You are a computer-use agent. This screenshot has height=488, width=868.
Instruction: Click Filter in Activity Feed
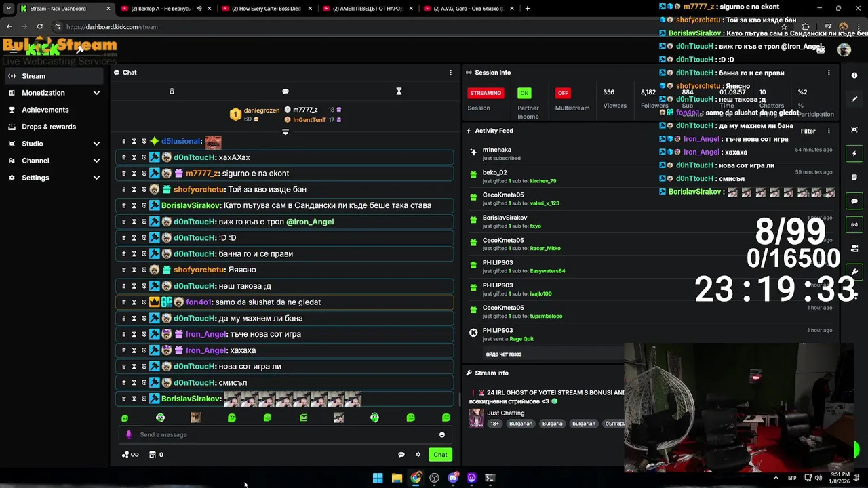tap(808, 131)
